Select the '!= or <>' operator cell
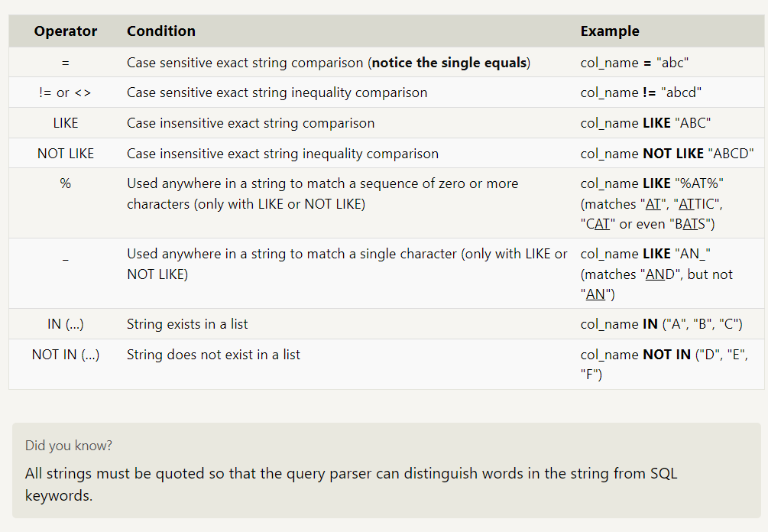The height and width of the screenshot is (532, 768). click(x=65, y=92)
